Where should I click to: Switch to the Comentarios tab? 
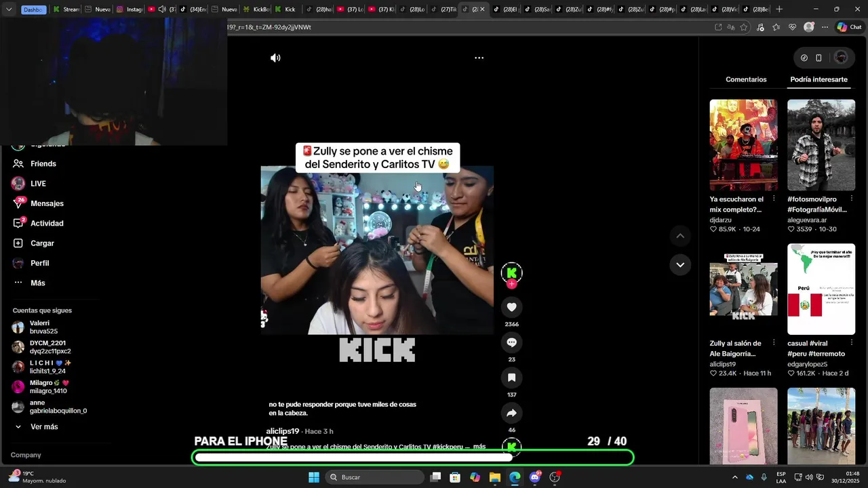746,79
